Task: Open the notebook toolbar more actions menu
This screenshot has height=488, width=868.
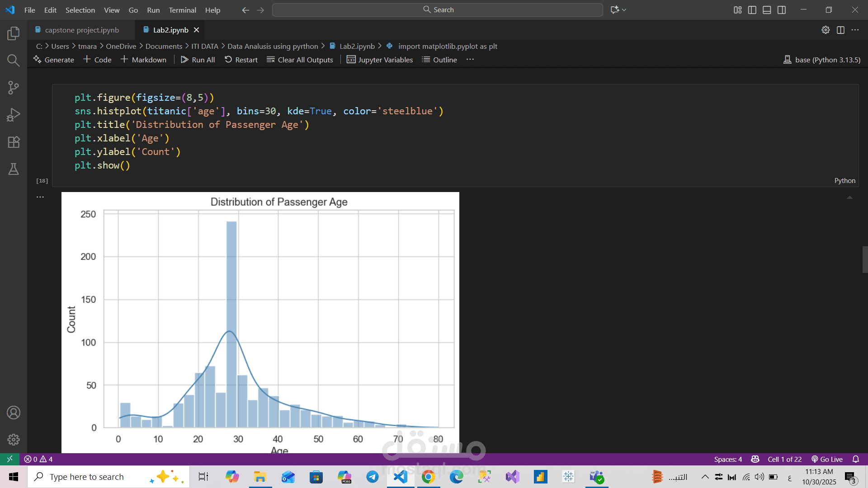Action: 470,59
